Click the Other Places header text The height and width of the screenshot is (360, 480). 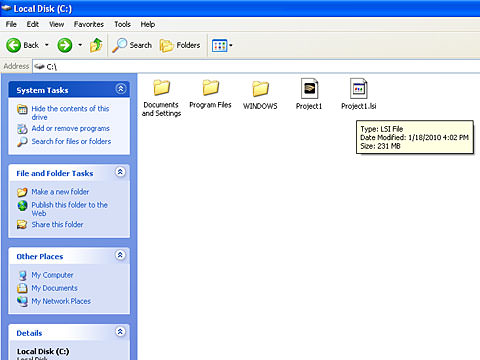[40, 257]
